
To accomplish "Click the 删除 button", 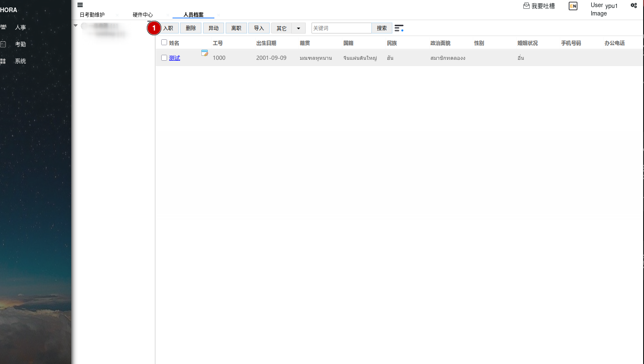I will (x=191, y=28).
